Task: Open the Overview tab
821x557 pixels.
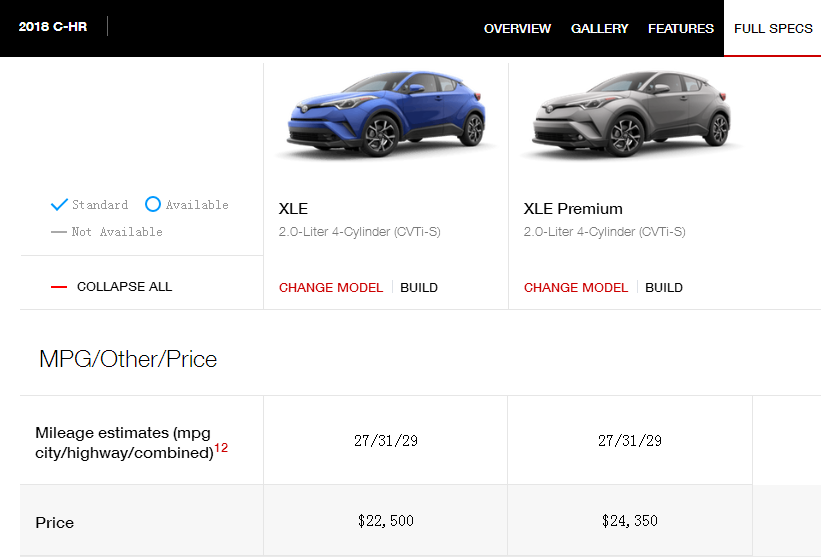Action: [517, 28]
